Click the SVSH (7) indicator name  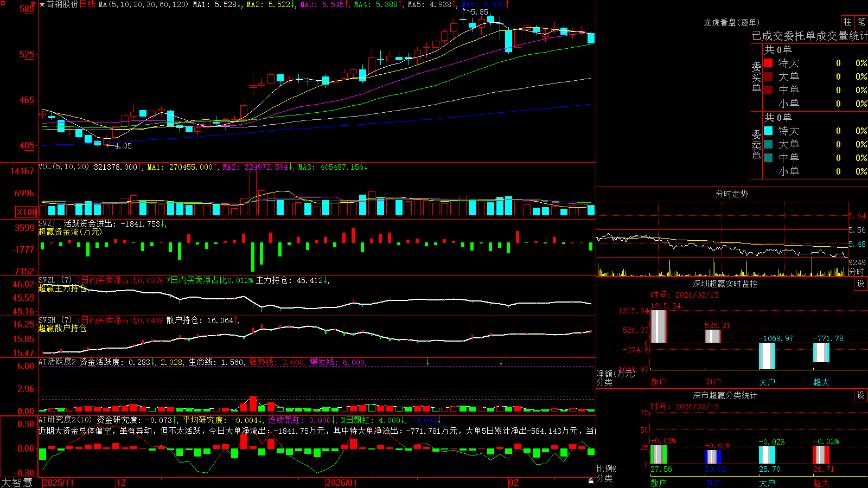55,320
